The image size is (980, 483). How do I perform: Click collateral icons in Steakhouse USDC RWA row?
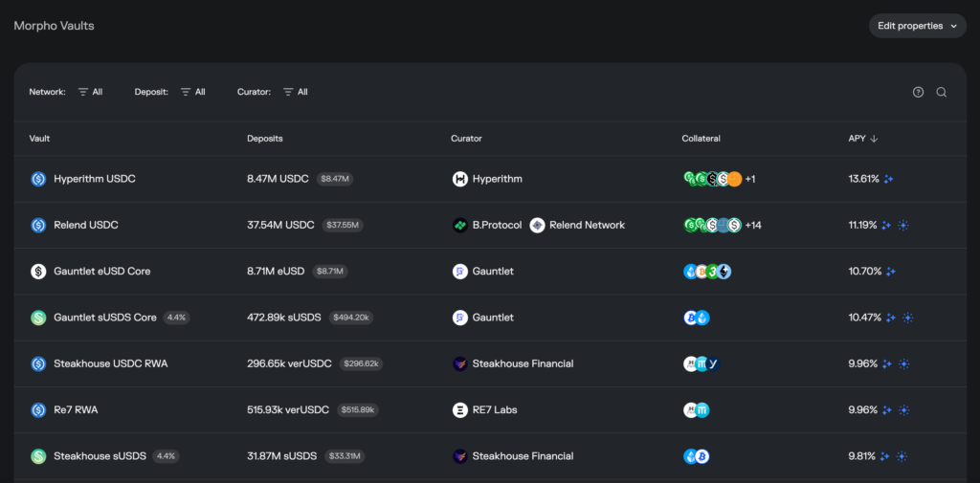tap(702, 363)
